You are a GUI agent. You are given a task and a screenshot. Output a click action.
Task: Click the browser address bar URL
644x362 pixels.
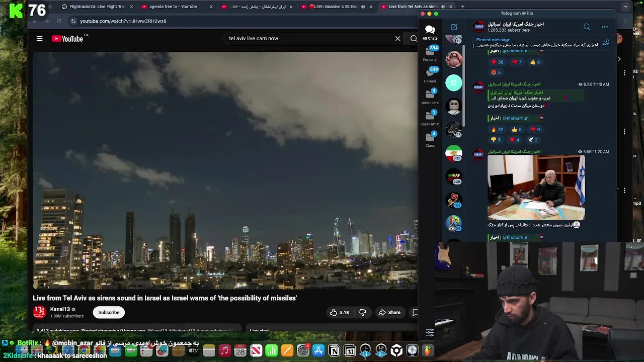coord(123,21)
